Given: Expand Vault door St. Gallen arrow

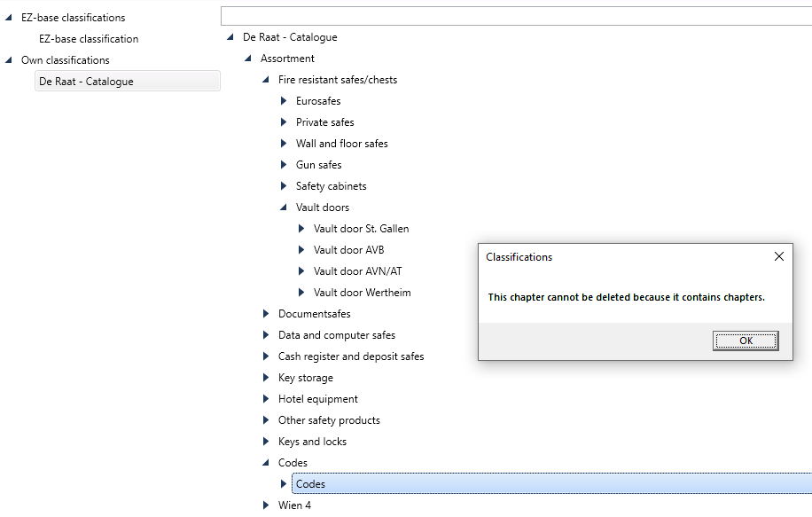Looking at the screenshot, I should coord(301,229).
